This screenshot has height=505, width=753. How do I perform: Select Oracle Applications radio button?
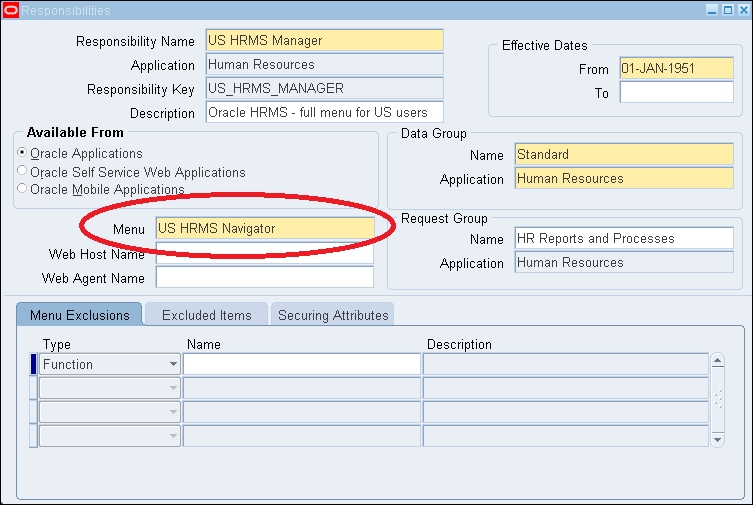tap(22, 153)
